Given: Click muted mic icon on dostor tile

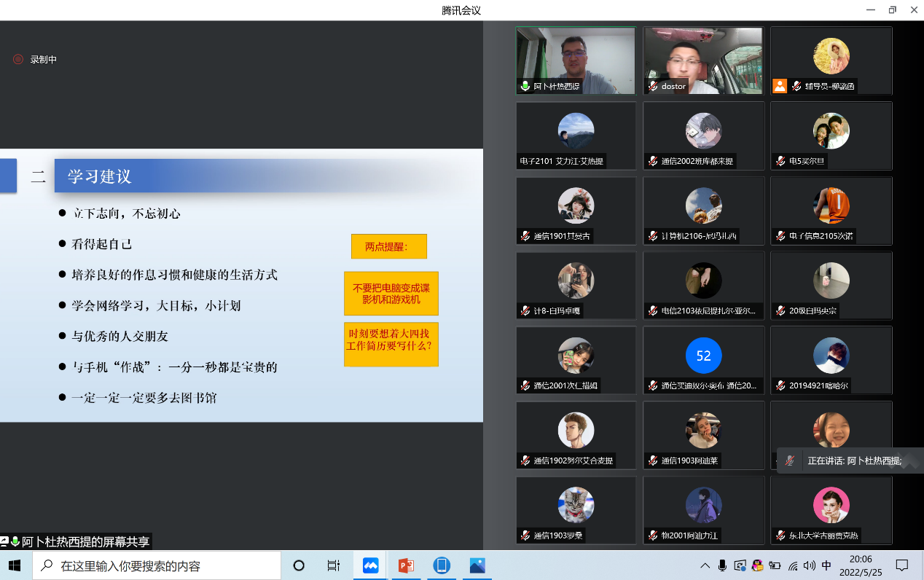Looking at the screenshot, I should [653, 86].
